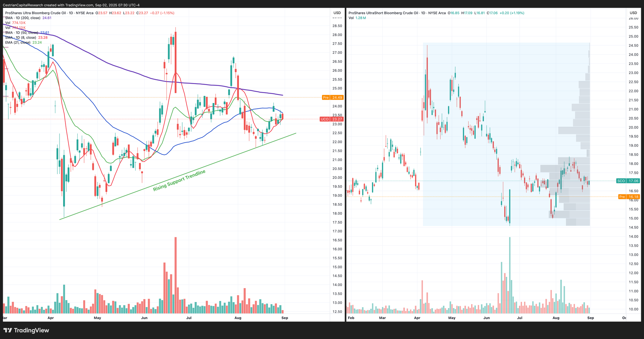Open the USD currency selector on SCO chart

click(633, 13)
